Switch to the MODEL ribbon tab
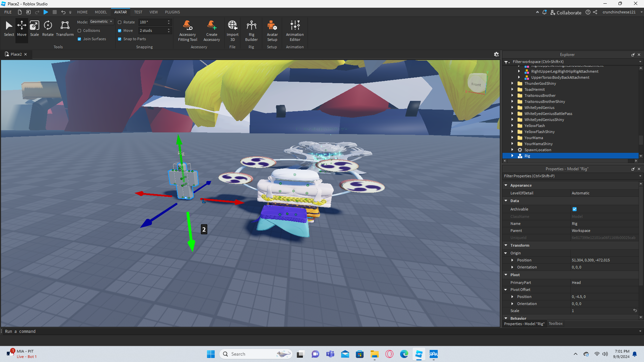The width and height of the screenshot is (644, 362). [x=101, y=12]
